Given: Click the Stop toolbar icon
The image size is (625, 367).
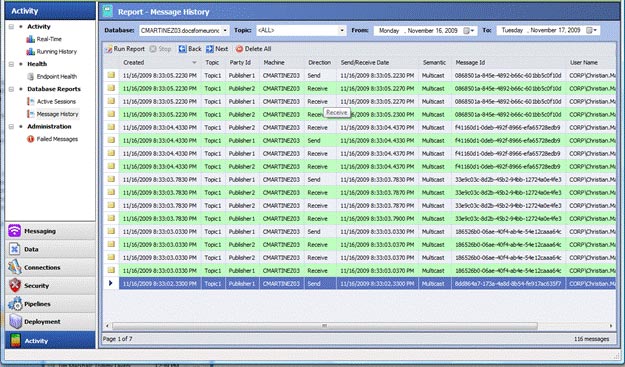Looking at the screenshot, I should [x=153, y=49].
